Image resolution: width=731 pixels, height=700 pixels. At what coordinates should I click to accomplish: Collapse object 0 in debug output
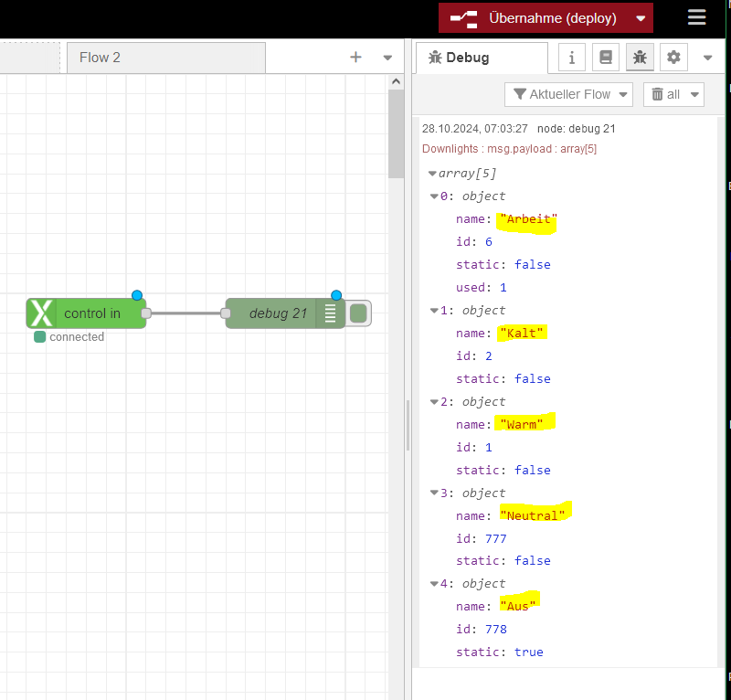coord(433,196)
